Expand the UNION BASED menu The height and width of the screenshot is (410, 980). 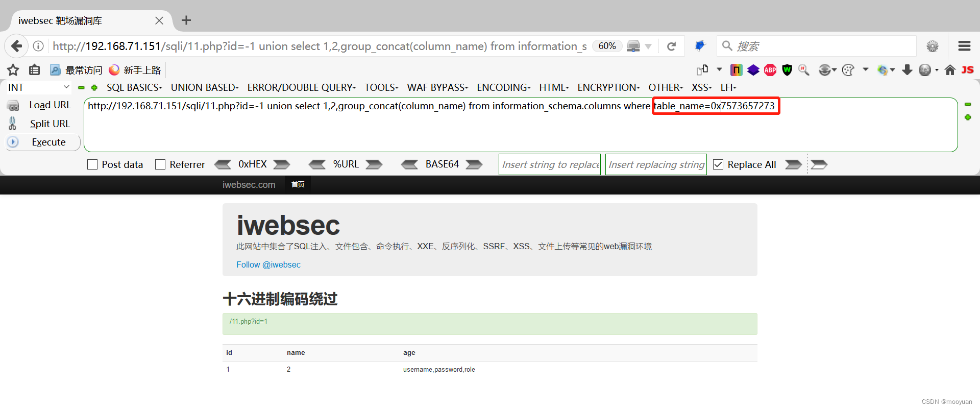(205, 87)
